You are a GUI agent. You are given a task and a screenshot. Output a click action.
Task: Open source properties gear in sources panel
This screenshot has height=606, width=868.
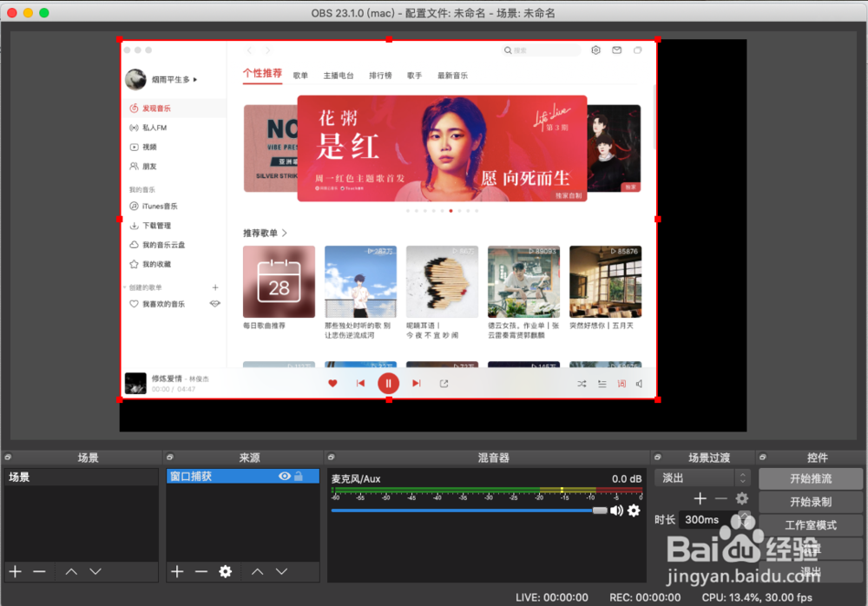(226, 571)
